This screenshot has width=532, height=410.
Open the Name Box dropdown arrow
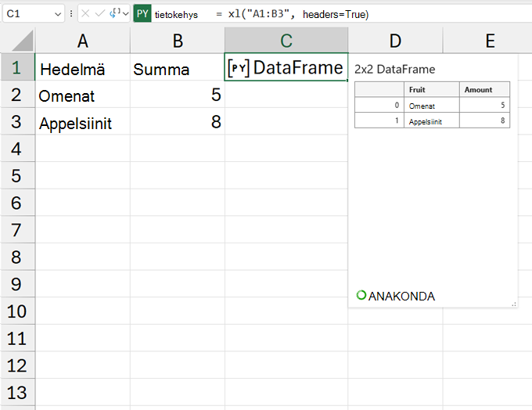click(x=58, y=14)
